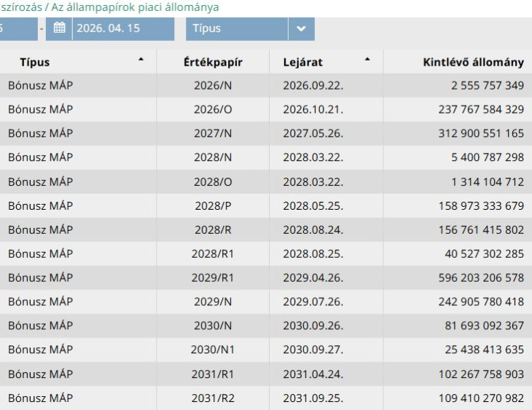Expand the Típus dropdown chevron

pyautogui.click(x=301, y=29)
